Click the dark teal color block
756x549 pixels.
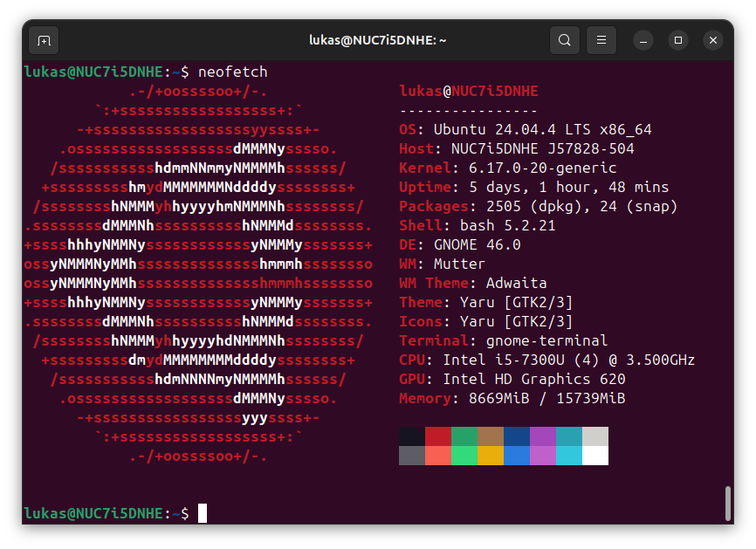[x=569, y=436]
